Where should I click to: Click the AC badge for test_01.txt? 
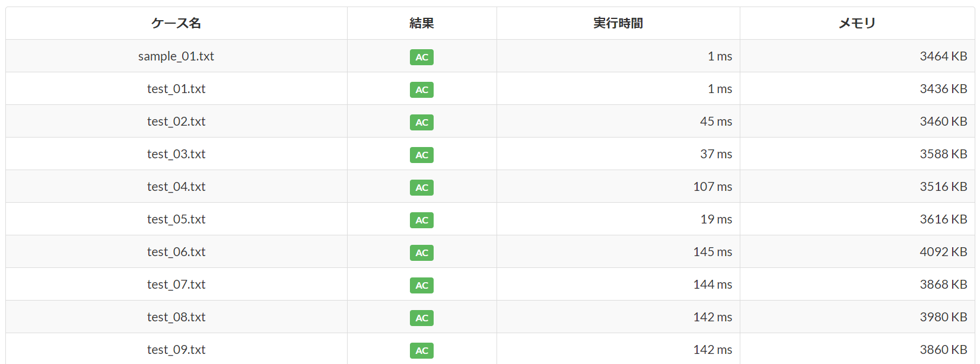[422, 90]
